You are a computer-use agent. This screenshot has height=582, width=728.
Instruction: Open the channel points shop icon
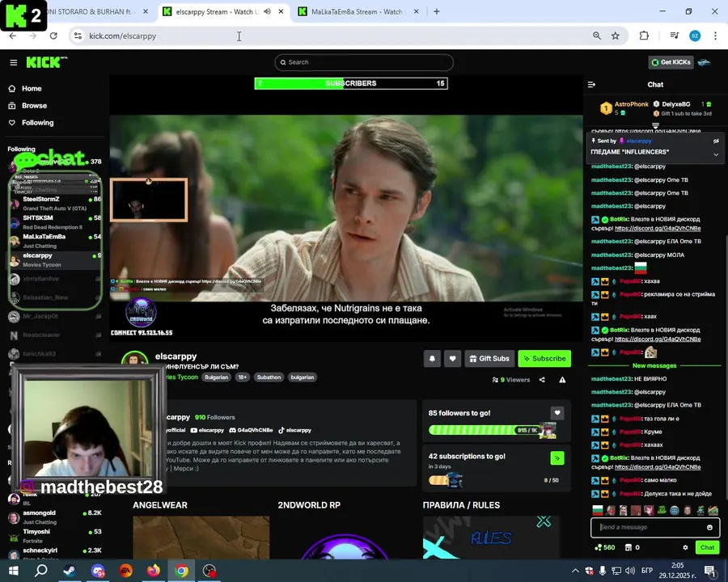629,548
